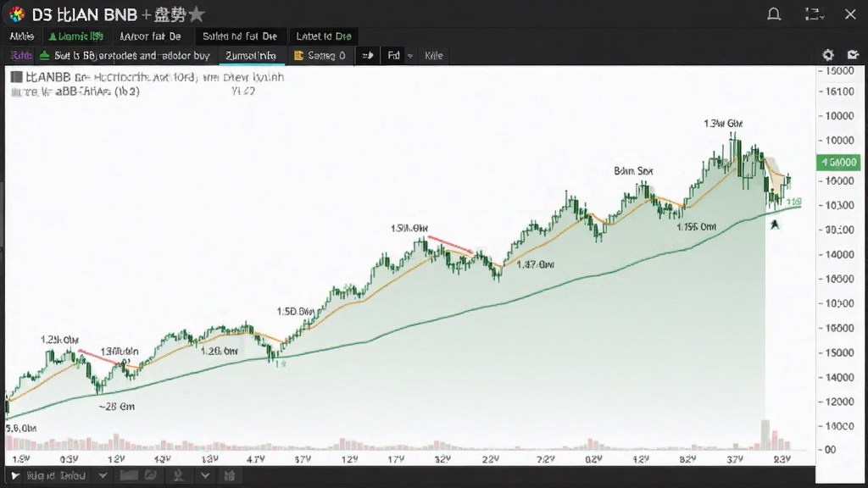Select the 'Kile' toolbar item
The height and width of the screenshot is (488, 868).
tap(433, 55)
